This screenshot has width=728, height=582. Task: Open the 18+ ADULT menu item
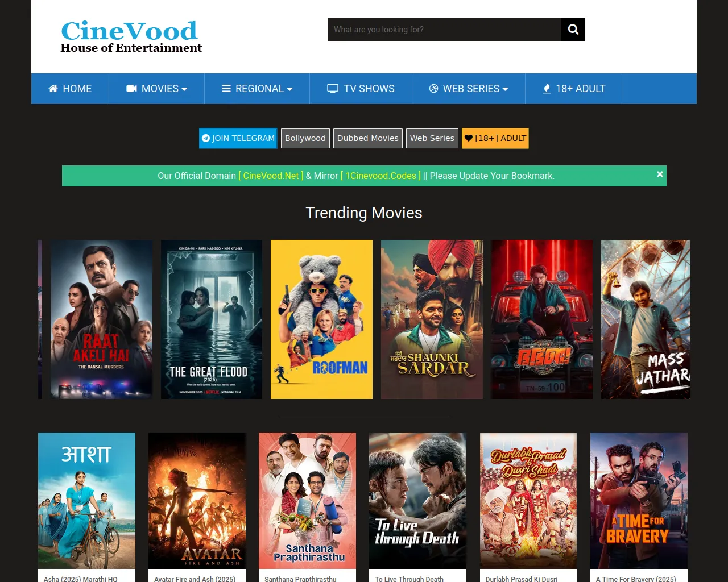point(574,89)
